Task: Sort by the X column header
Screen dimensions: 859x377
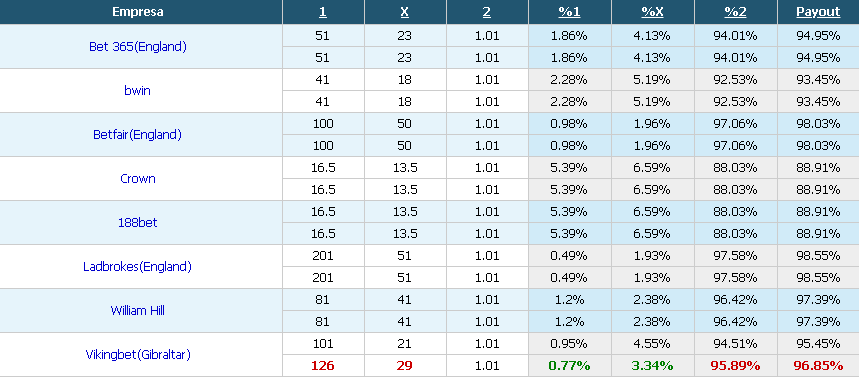Action: click(405, 12)
